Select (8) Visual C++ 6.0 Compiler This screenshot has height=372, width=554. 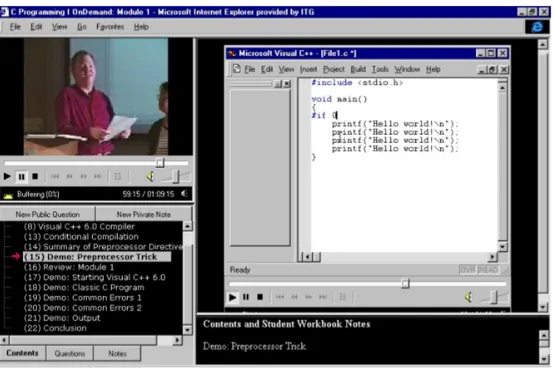click(x=79, y=226)
